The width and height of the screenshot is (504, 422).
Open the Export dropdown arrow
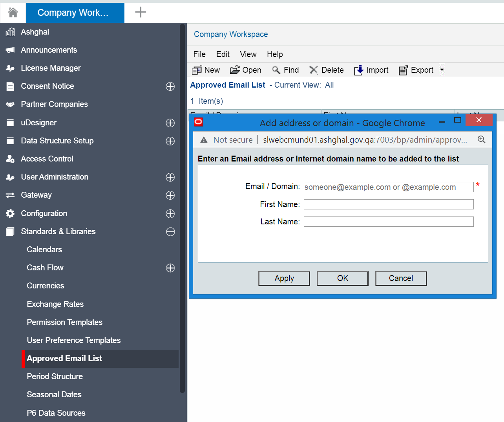pyautogui.click(x=442, y=70)
